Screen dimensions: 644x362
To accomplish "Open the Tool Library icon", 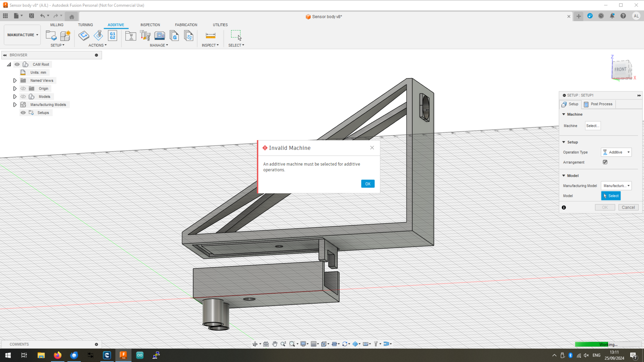I will 145,35.
